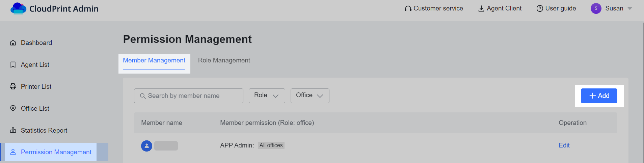Switch to the Role Management tab
The width and height of the screenshot is (644, 163).
224,60
